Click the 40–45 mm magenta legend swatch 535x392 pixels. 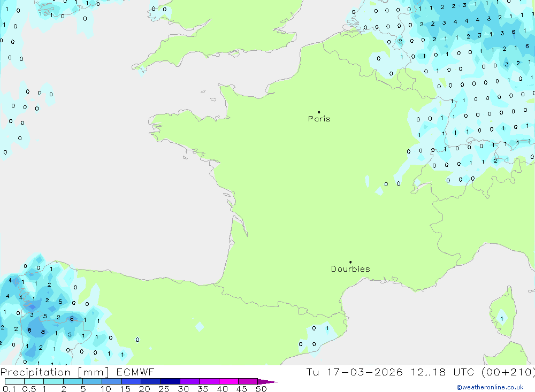pos(228,381)
